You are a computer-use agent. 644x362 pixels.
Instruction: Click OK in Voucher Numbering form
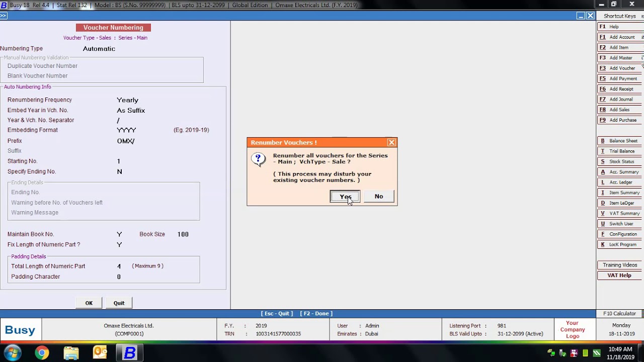click(x=89, y=303)
